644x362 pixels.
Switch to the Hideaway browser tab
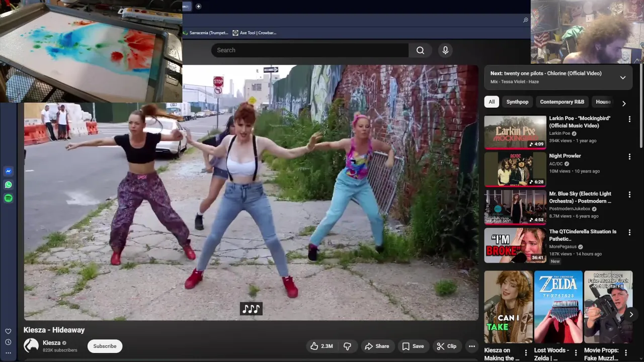[186, 7]
